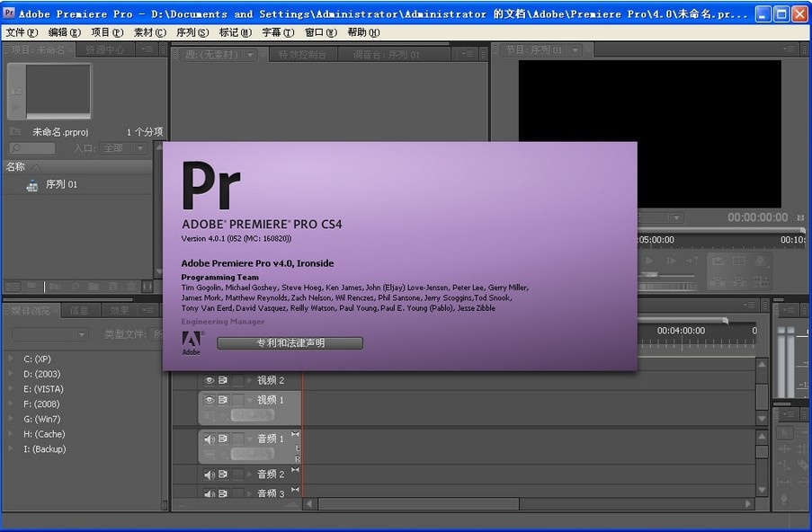Collapse the 音频 1 track
The width and height of the screenshot is (812, 532).
(250, 439)
